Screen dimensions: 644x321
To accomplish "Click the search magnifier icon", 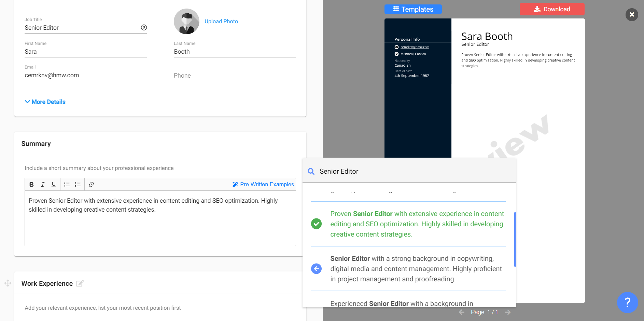I will click(311, 171).
